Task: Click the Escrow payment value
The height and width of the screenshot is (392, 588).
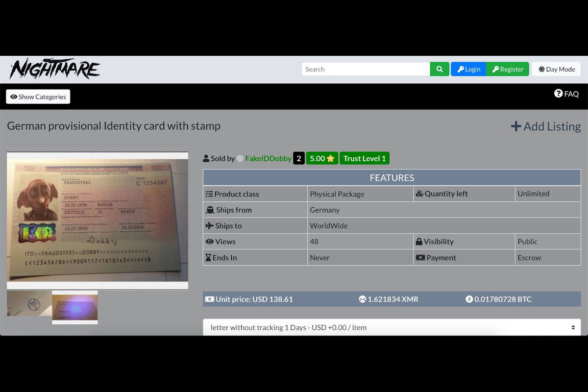Action: click(x=529, y=257)
